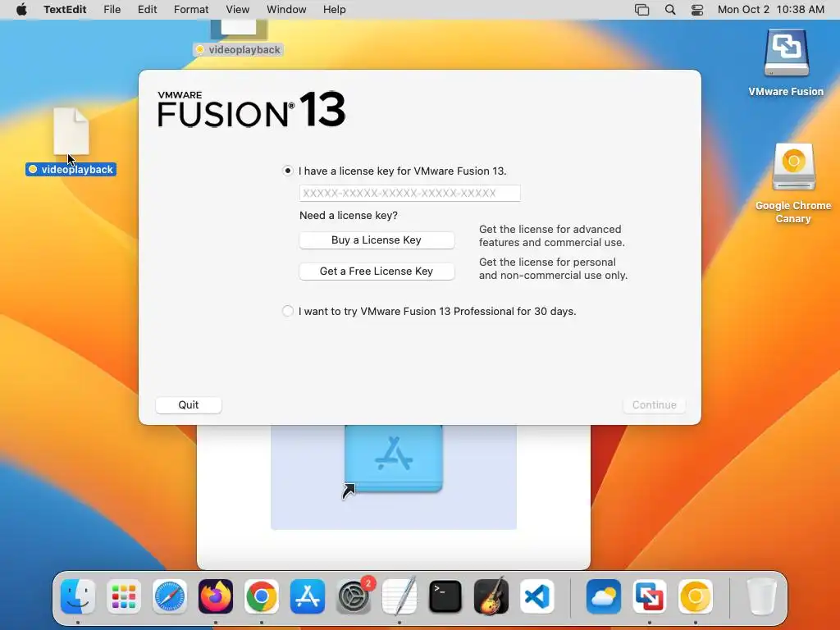Click the date and time in menu bar
This screenshot has width=840, height=630.
coord(771,10)
